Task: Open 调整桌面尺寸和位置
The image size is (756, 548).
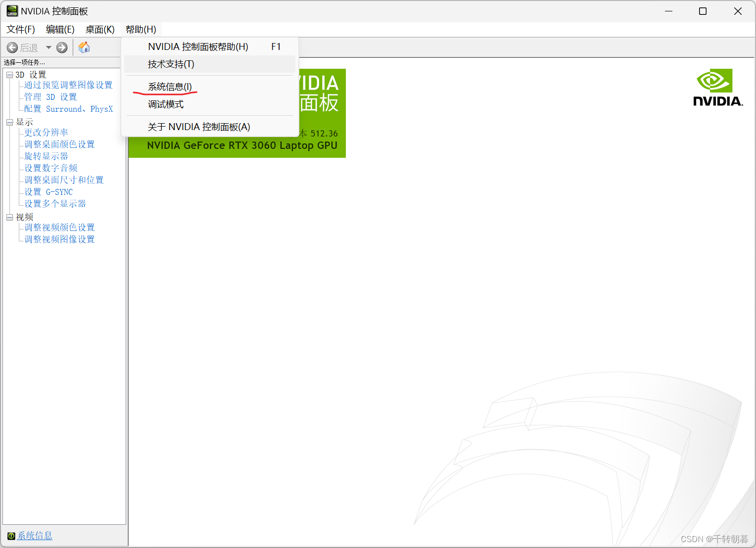Action: pos(64,180)
